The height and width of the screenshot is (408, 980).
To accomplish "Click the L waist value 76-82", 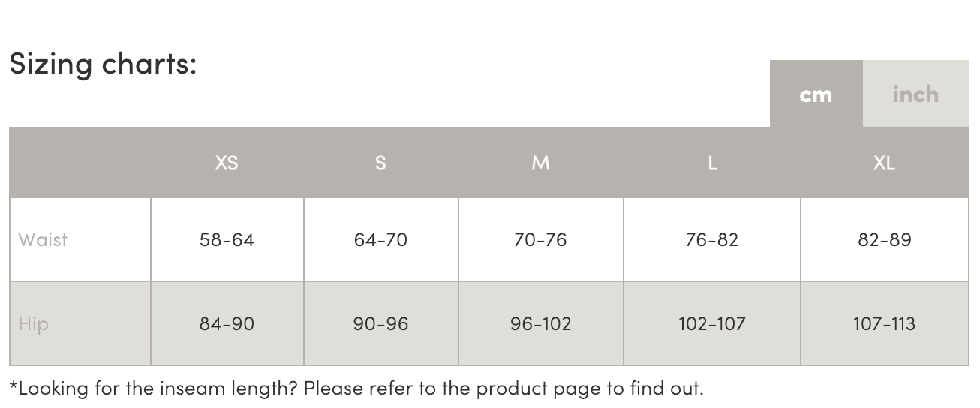I will (x=712, y=240).
